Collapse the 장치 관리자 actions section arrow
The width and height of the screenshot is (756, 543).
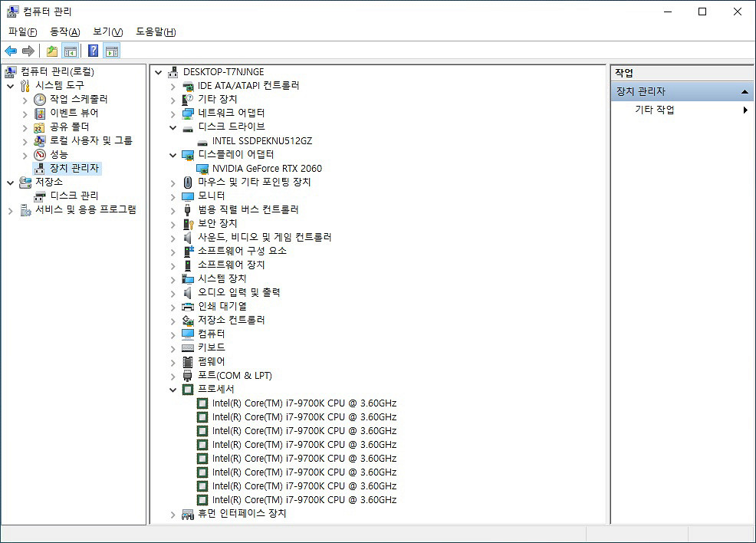tap(744, 91)
